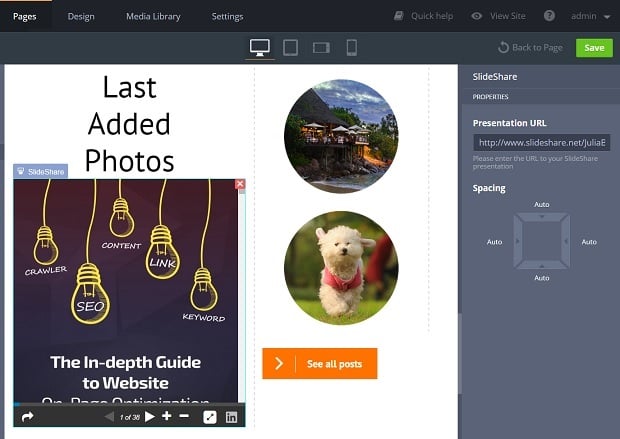Zoom in with the plus icon
This screenshot has height=439, width=620.
(x=167, y=417)
